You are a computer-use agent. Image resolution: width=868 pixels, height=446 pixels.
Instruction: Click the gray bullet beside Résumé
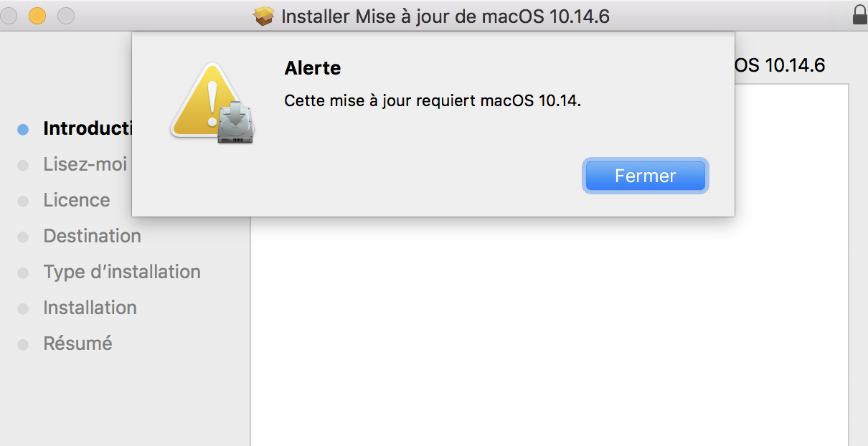pos(23,345)
